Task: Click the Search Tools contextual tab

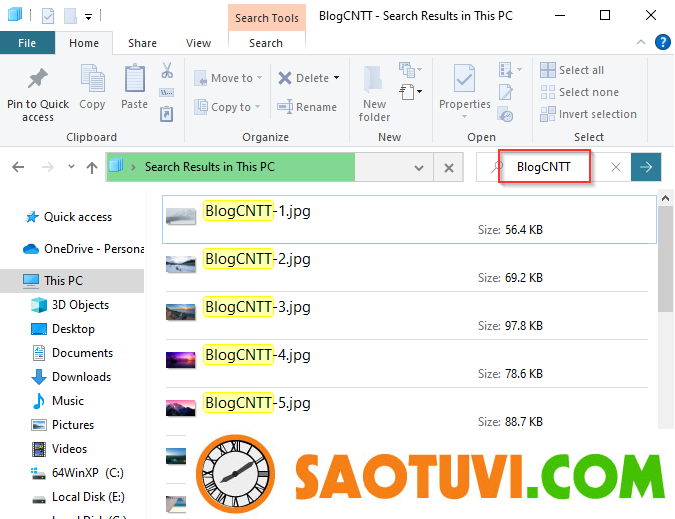Action: coord(267,18)
